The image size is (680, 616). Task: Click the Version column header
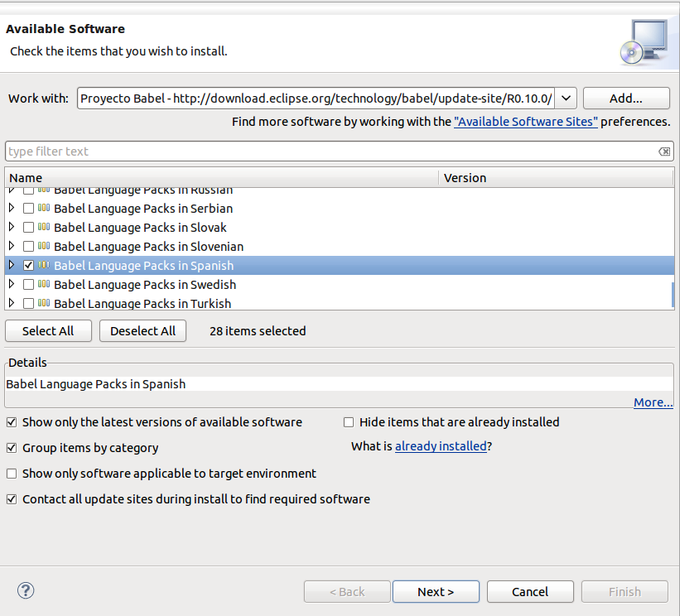point(555,178)
